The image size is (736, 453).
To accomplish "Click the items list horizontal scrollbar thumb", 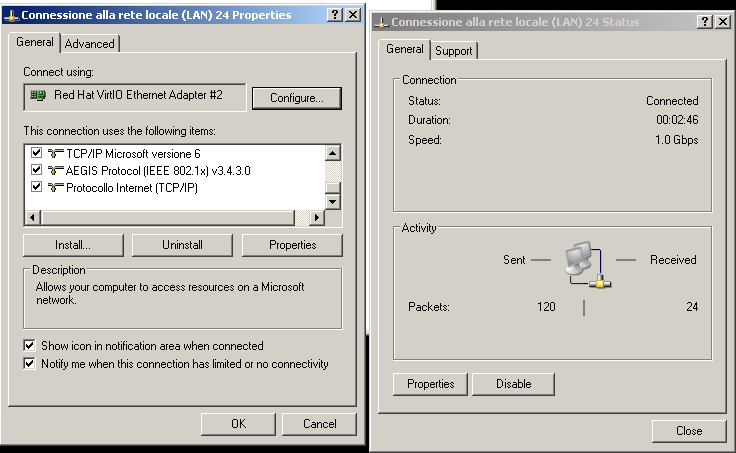I will click(x=168, y=217).
